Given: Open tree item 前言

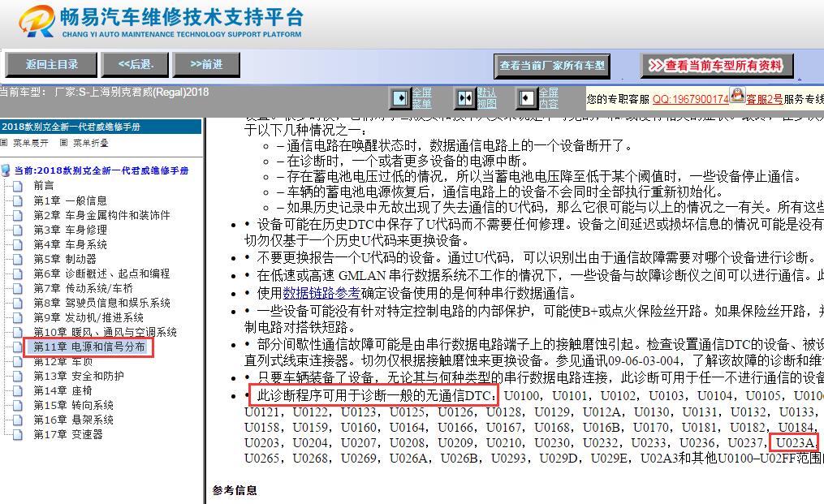Looking at the screenshot, I should pos(44,186).
